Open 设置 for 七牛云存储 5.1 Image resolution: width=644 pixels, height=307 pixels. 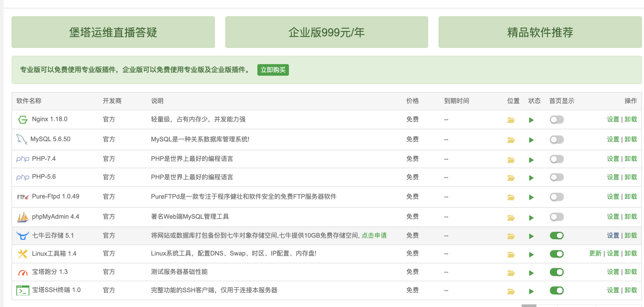coord(613,236)
